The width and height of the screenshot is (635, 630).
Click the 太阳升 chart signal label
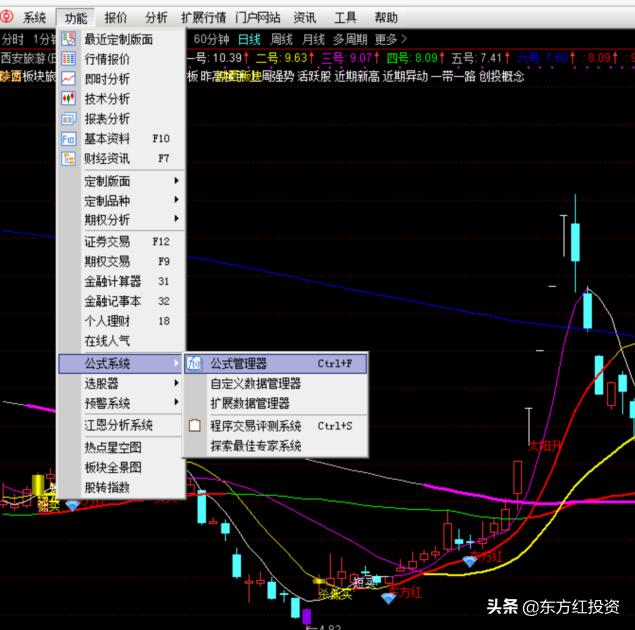[545, 446]
